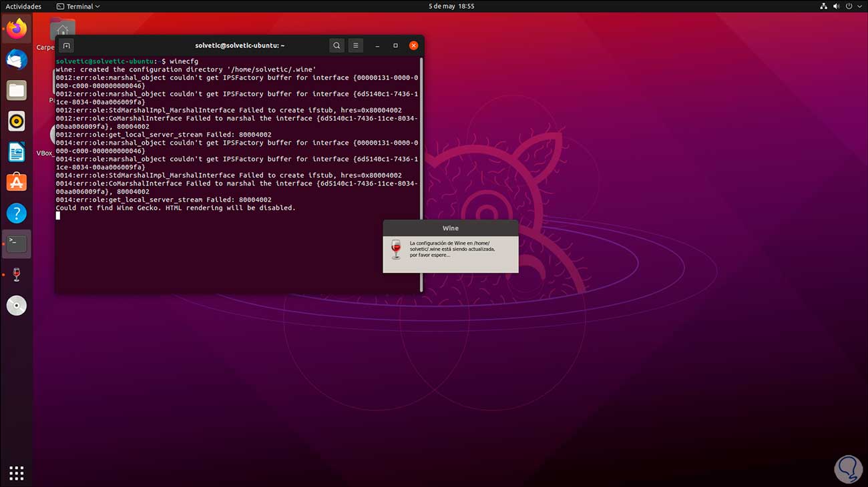Image resolution: width=868 pixels, height=487 pixels.
Task: Click the terminal search button
Action: (337, 45)
